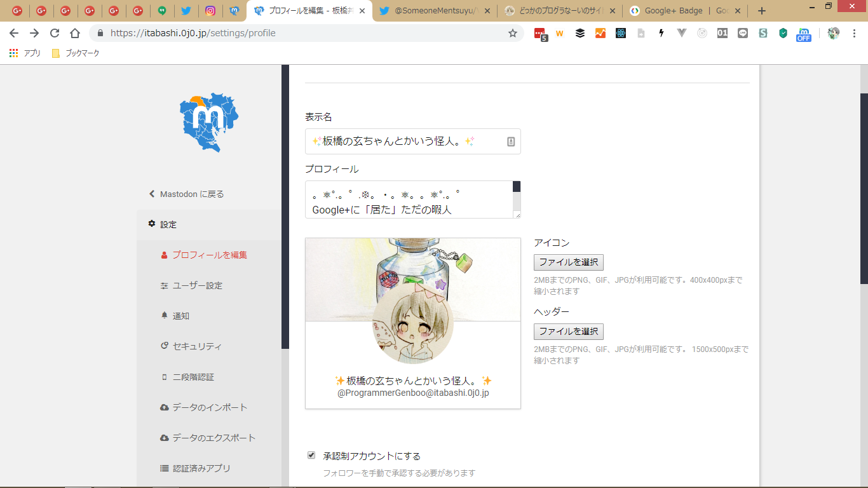
Task: Open the セキュリティ settings icon
Action: (x=164, y=346)
